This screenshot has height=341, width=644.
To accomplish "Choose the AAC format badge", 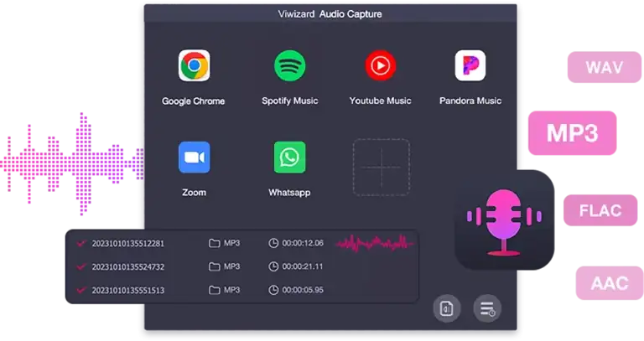I will tap(610, 283).
